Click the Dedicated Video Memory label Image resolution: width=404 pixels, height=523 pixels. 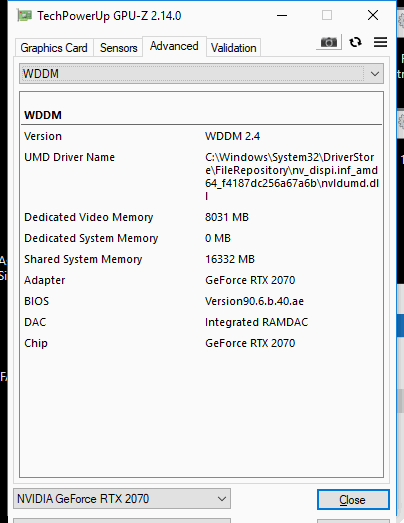click(88, 217)
